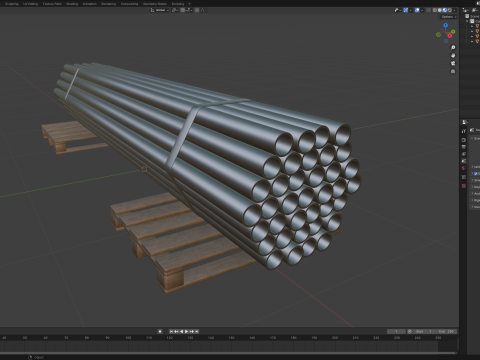Open the Scene properties tab

(464, 161)
